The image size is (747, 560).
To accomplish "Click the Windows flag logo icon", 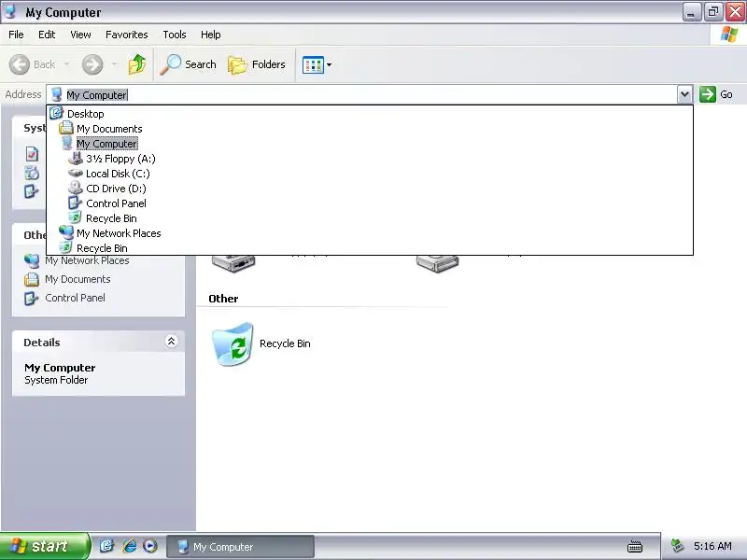I will pos(729,35).
